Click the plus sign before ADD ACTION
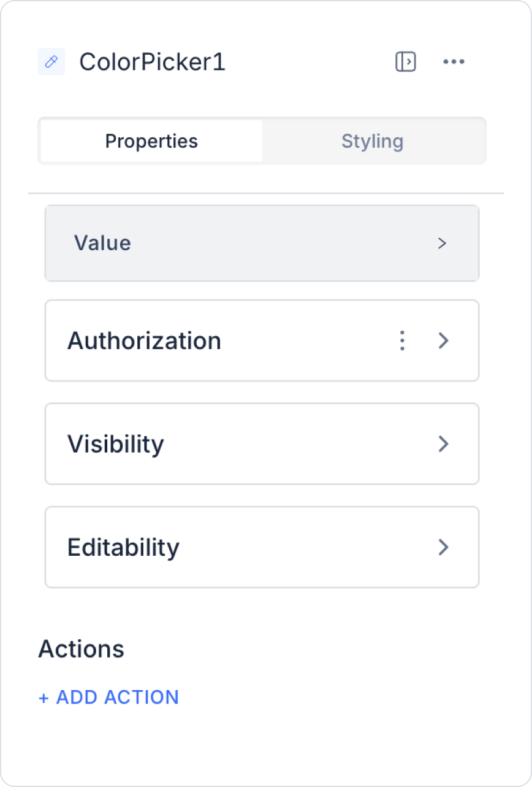This screenshot has width=532, height=787. pos(44,698)
